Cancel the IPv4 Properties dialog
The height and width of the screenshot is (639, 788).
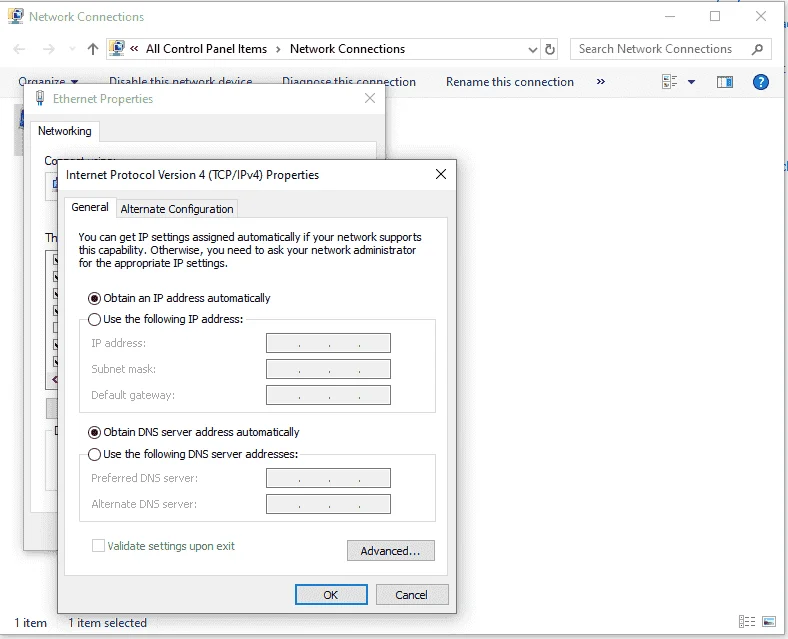[412, 595]
